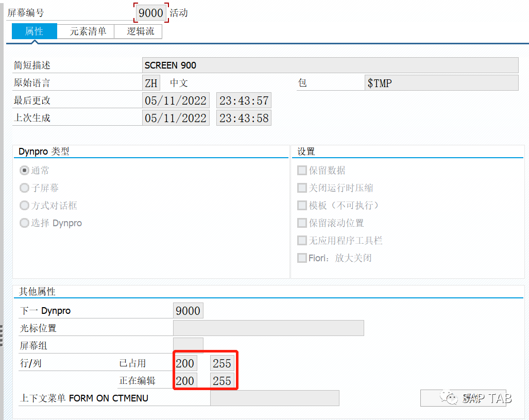Toggle the 无应用程序工具栏 checkbox
Image resolution: width=529 pixels, height=420 pixels.
(x=302, y=241)
